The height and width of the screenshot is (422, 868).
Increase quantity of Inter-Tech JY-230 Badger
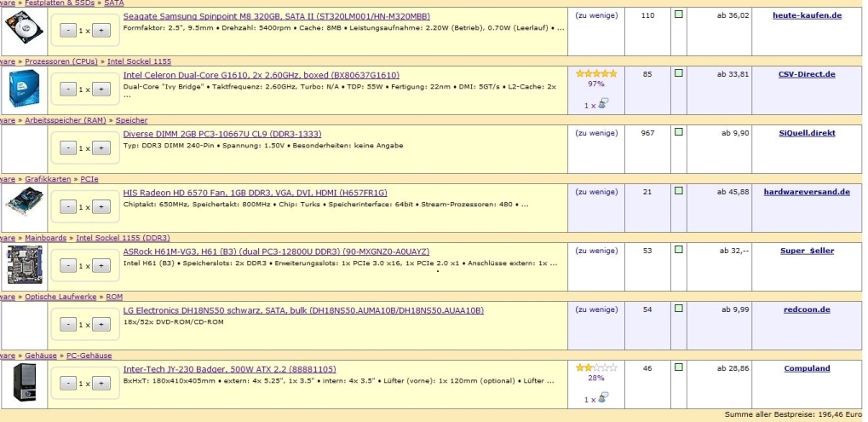point(101,384)
